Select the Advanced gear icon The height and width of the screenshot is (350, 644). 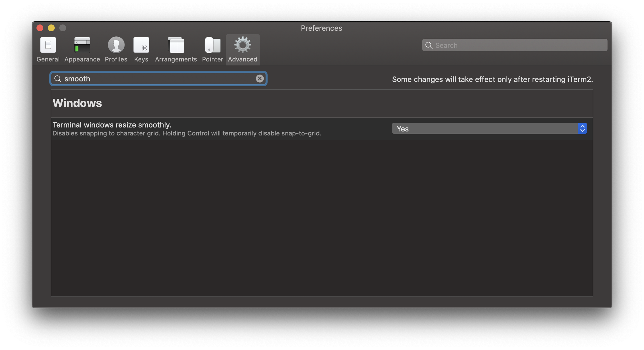pos(242,45)
